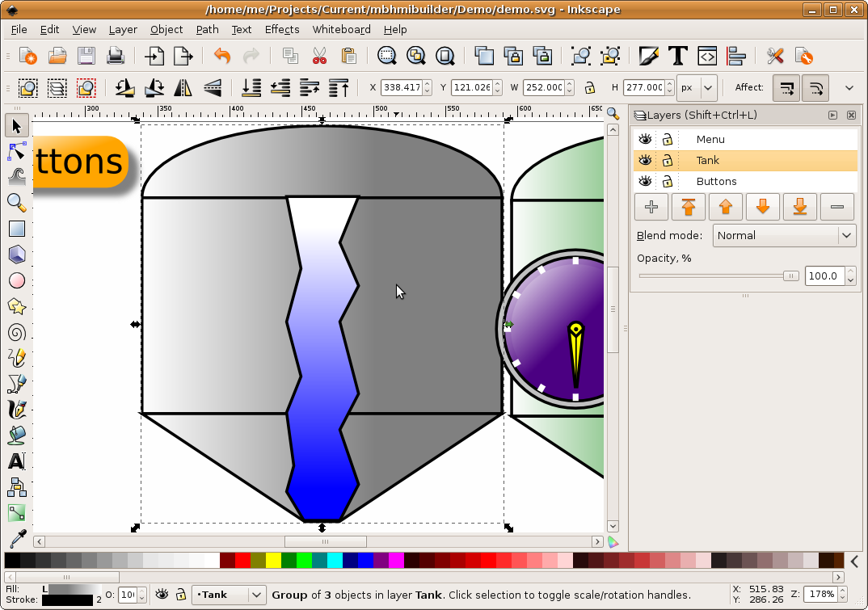The height and width of the screenshot is (610, 868).
Task: Open the Path menu
Action: tap(207, 29)
